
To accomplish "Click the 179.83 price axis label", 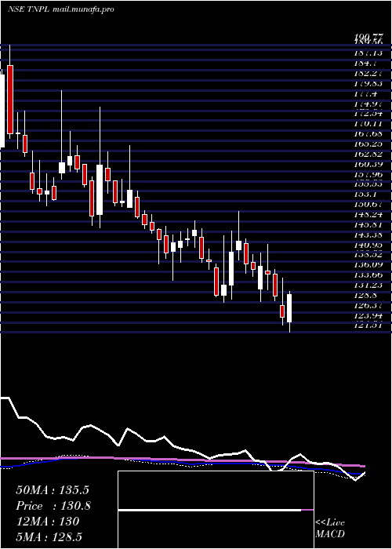I will pos(368,84).
